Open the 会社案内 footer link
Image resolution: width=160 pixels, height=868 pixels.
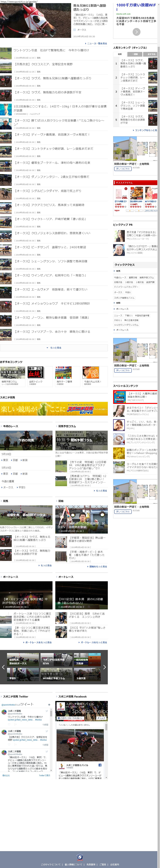click(x=114, y=864)
